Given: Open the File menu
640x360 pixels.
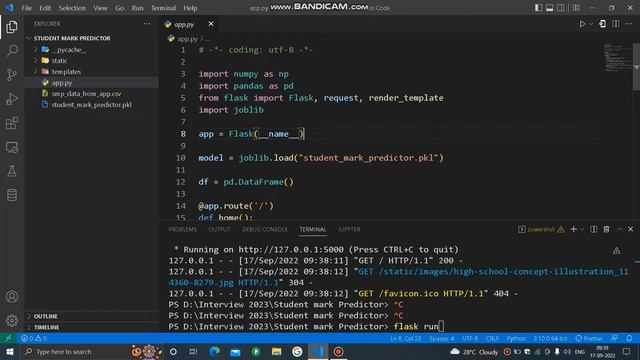Looking at the screenshot, I should (27, 8).
